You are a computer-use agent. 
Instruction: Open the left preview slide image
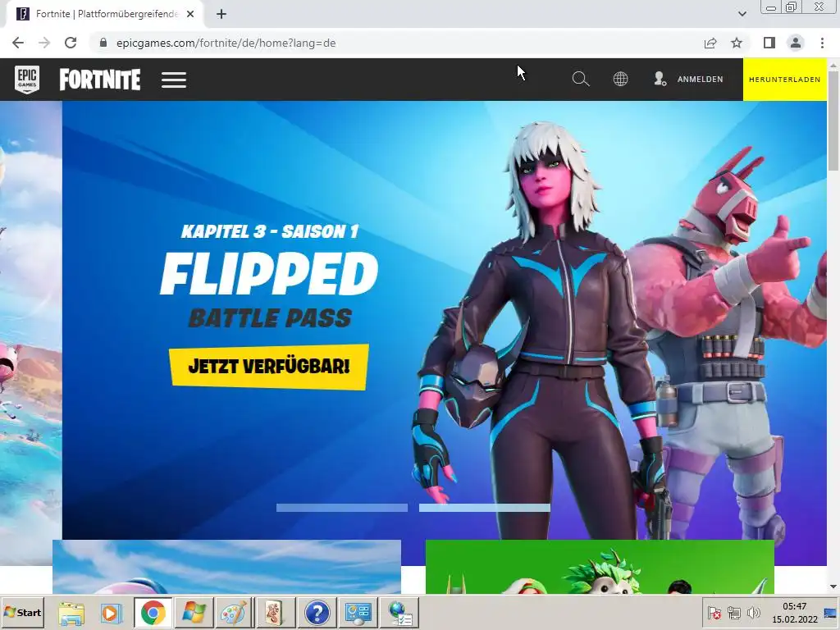30,332
